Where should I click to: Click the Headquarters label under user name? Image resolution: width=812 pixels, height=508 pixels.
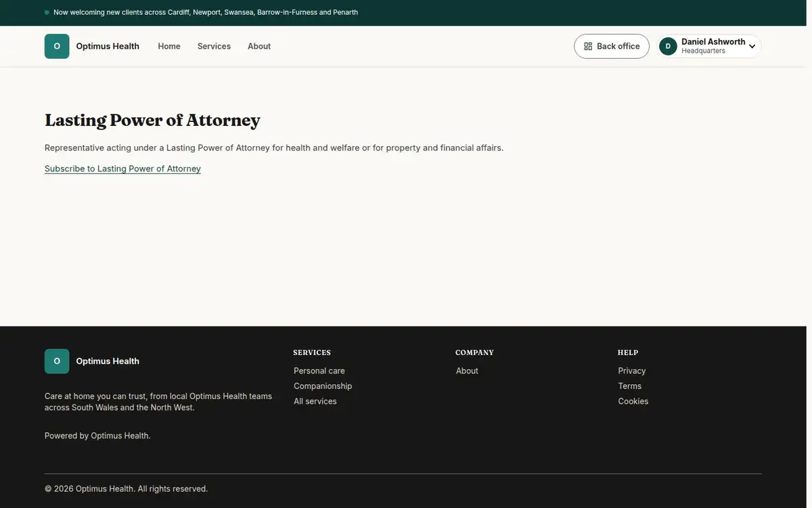pos(703,51)
